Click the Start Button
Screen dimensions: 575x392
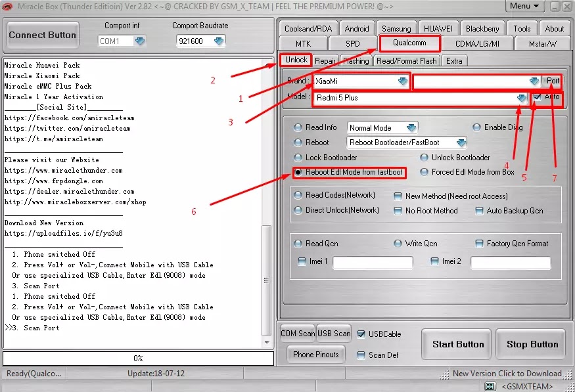tap(457, 344)
